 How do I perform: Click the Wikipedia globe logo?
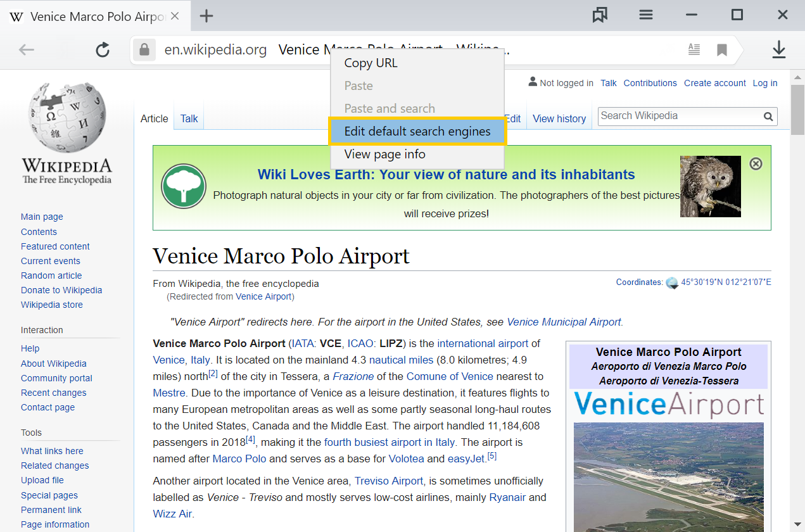[x=67, y=118]
